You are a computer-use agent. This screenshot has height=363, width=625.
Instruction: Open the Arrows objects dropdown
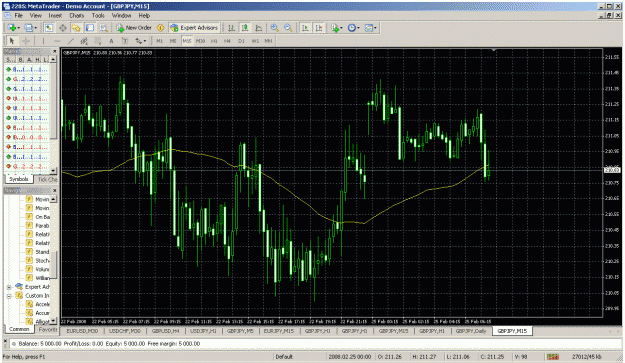click(x=140, y=41)
